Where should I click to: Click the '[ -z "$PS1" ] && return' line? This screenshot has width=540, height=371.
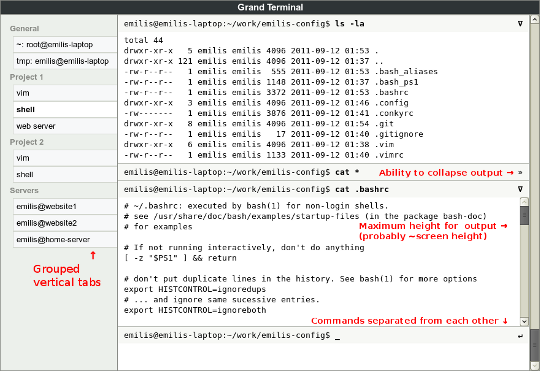click(x=180, y=258)
